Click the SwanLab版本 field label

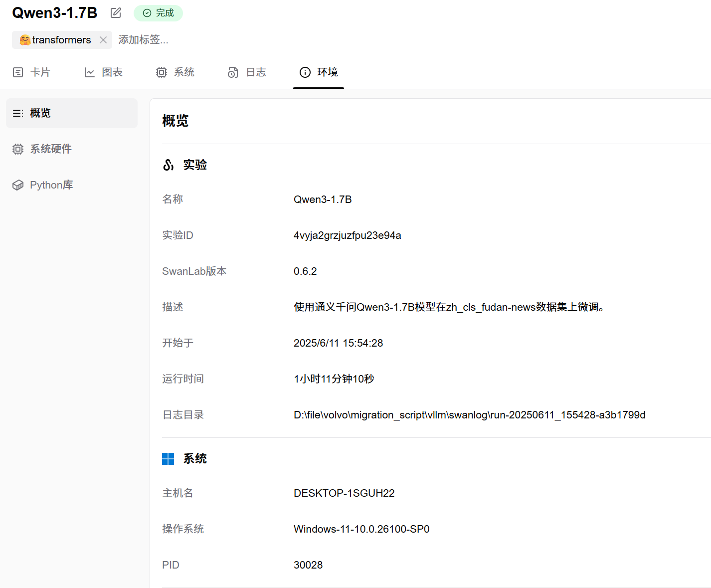pyautogui.click(x=194, y=271)
